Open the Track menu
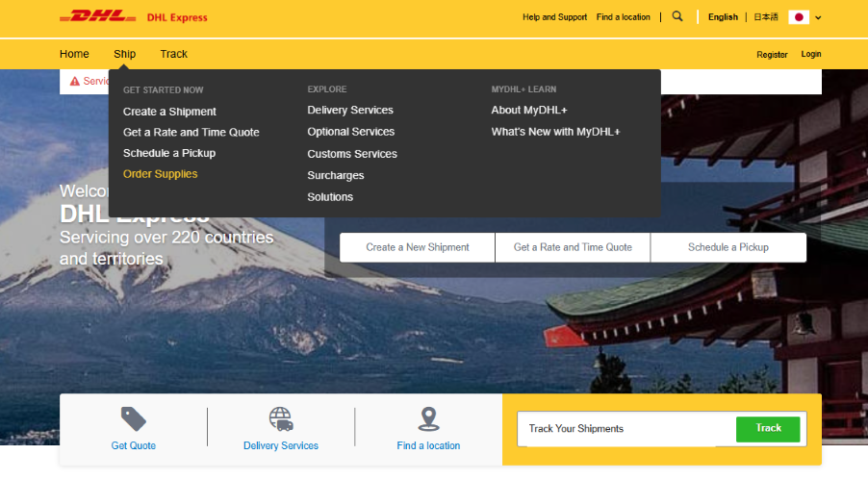Screen dimensions: 868x480 tap(174, 54)
